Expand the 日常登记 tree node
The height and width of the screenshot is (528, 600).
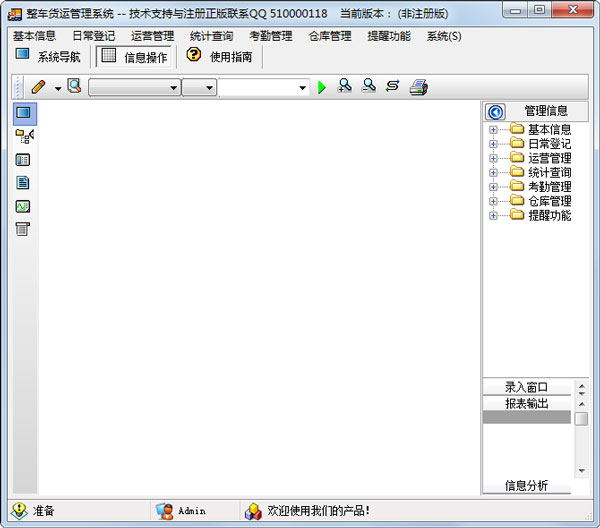coord(493,144)
